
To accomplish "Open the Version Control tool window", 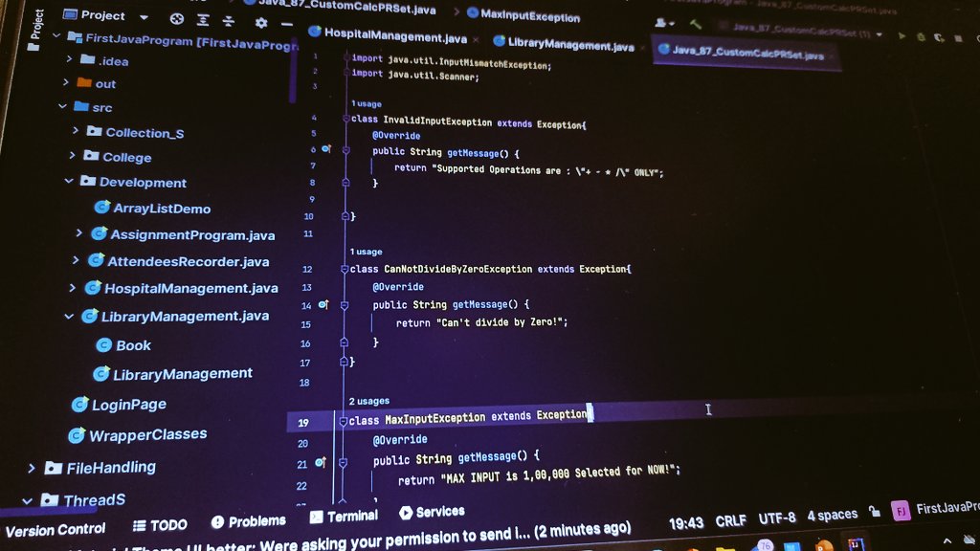I will (x=55, y=530).
